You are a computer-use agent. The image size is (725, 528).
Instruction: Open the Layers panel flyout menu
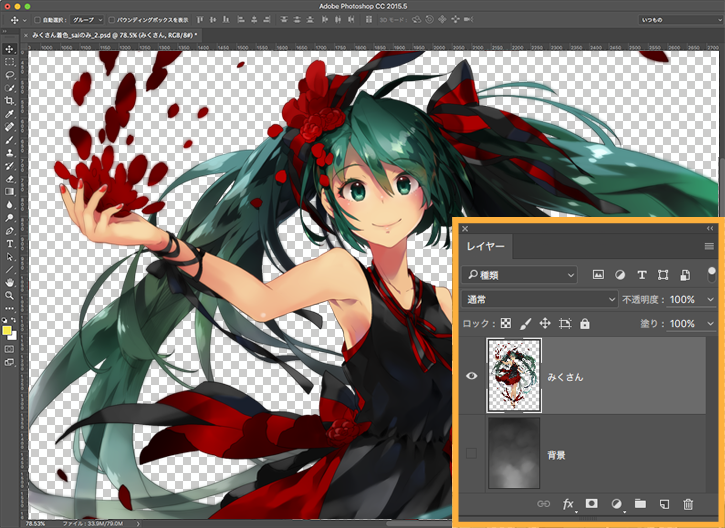pos(709,246)
